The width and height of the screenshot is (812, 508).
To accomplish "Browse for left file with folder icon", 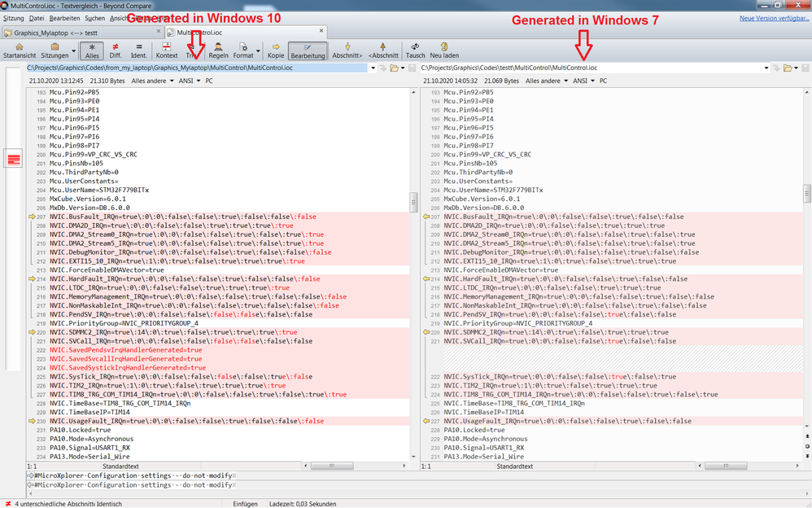I will point(394,68).
